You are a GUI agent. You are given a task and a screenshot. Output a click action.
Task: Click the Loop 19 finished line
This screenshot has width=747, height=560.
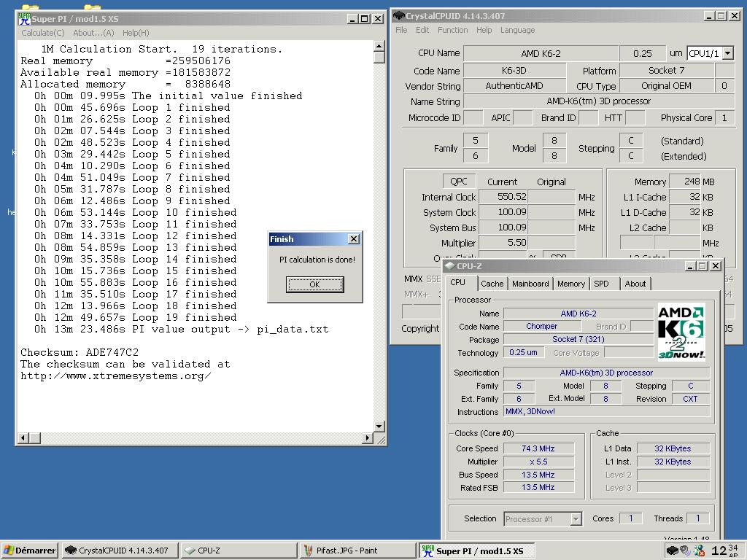pyautogui.click(x=135, y=317)
